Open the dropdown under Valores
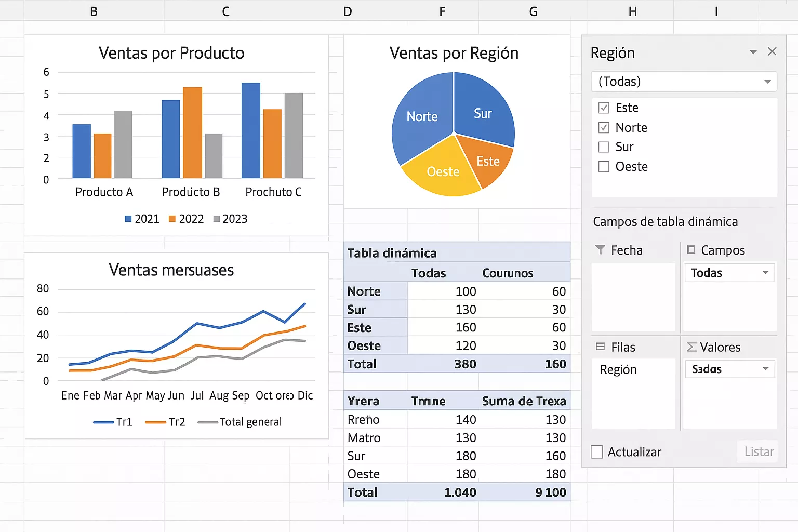798x532 pixels. [x=765, y=369]
